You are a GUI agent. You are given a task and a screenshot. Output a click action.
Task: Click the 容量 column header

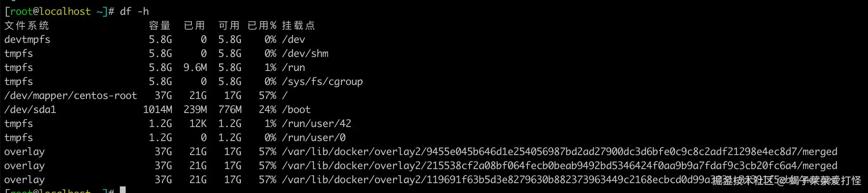(160, 26)
